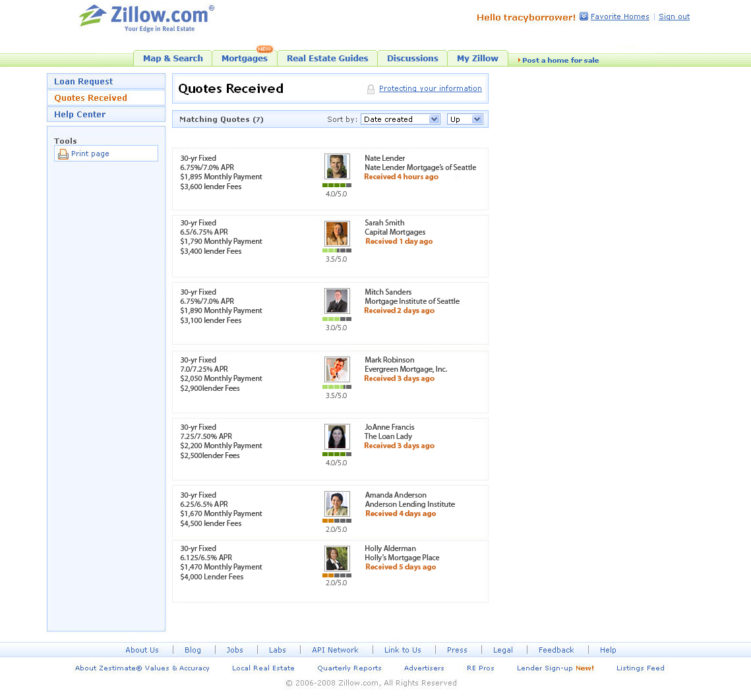Open the Labs footer link
Image resolution: width=751 pixels, height=700 pixels.
click(278, 650)
